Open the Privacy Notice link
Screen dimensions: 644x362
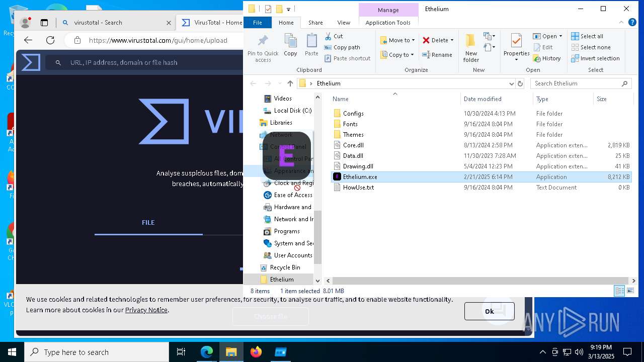coord(146,310)
